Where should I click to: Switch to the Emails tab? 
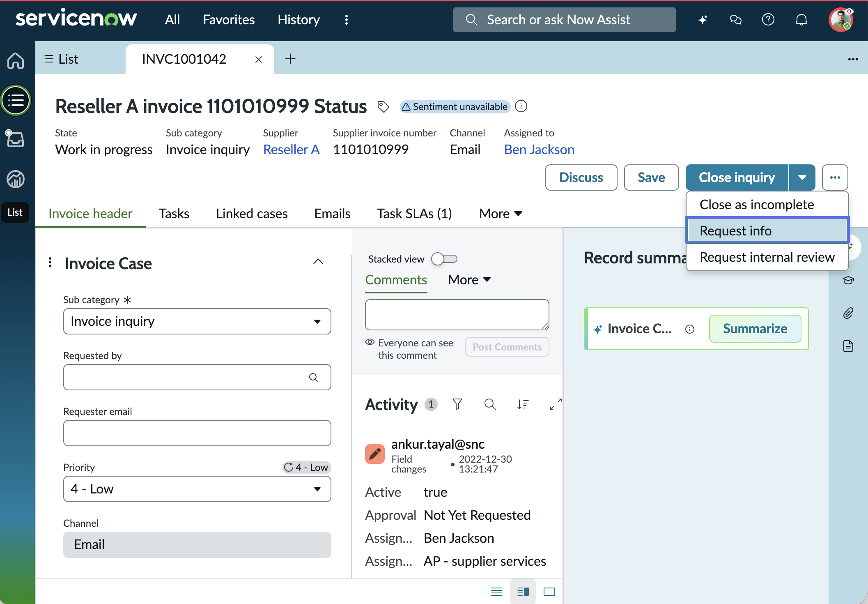tap(332, 214)
